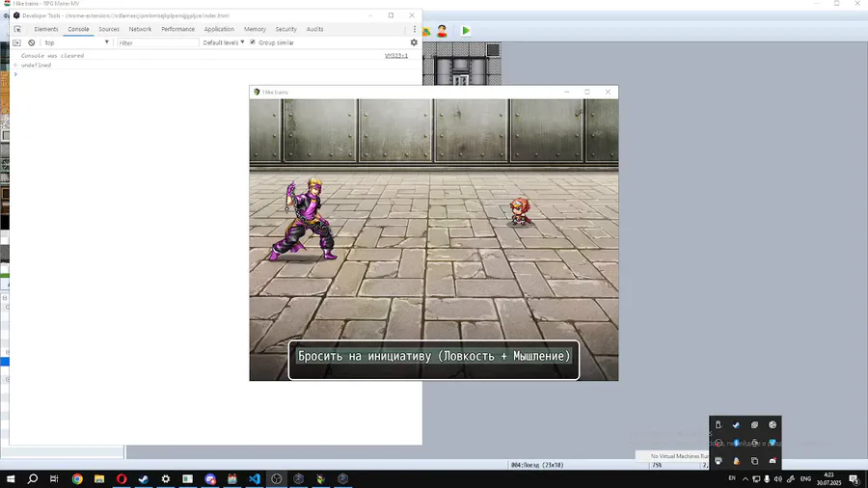Viewport: 868px width, 488px height.
Task: Open the Sources tab
Action: click(x=108, y=29)
